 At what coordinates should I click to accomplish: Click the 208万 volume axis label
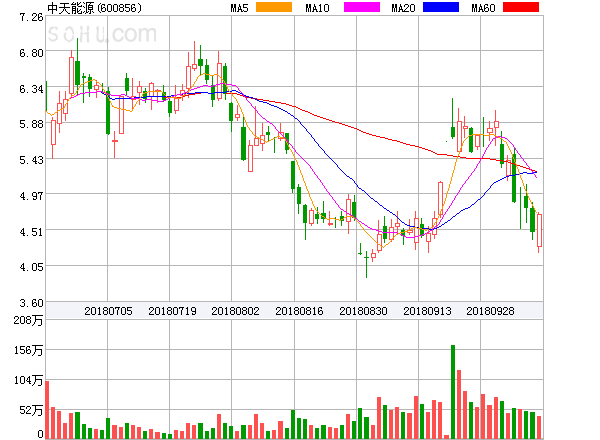click(x=28, y=320)
